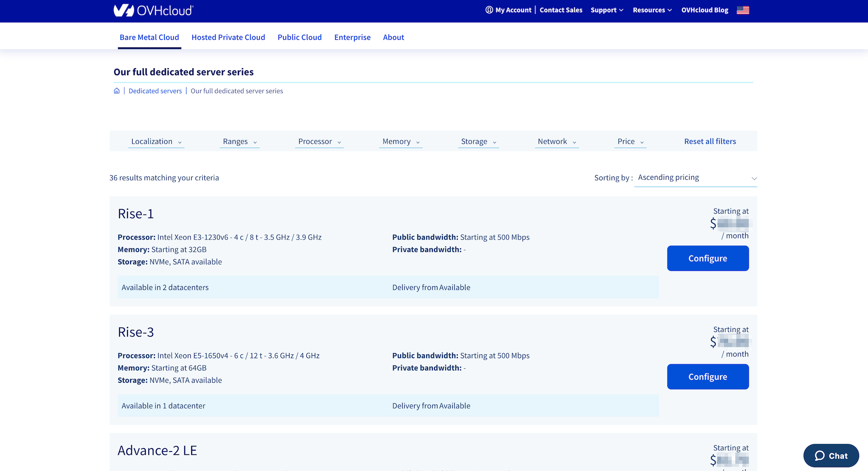Click the OVHcloud logo
This screenshot has width=868, height=471.
point(153,10)
